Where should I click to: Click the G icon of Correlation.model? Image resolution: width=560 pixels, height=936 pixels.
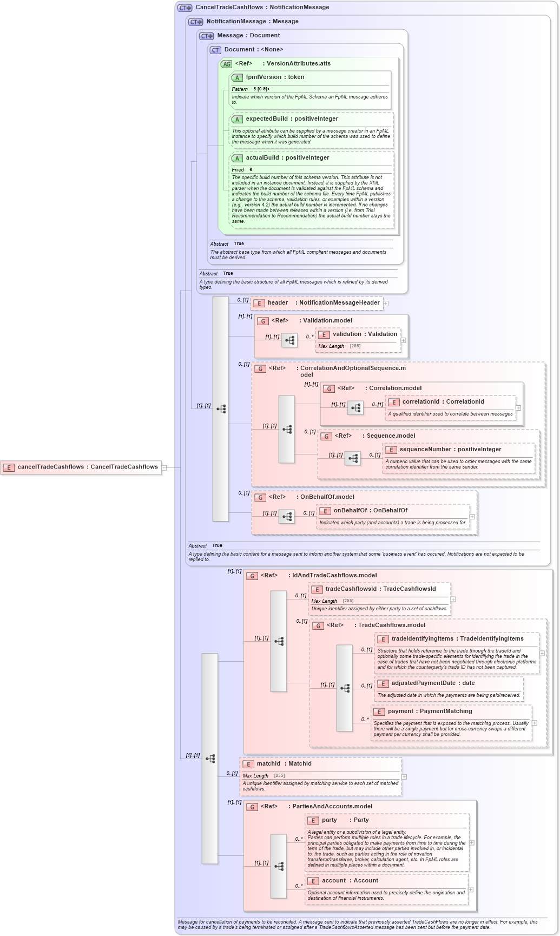coord(328,388)
